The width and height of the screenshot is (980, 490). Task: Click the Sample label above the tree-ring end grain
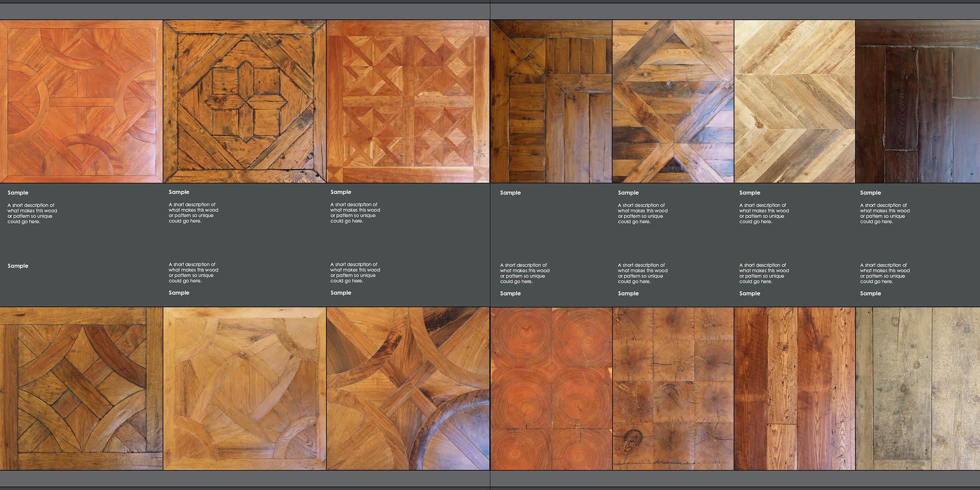[x=510, y=293]
